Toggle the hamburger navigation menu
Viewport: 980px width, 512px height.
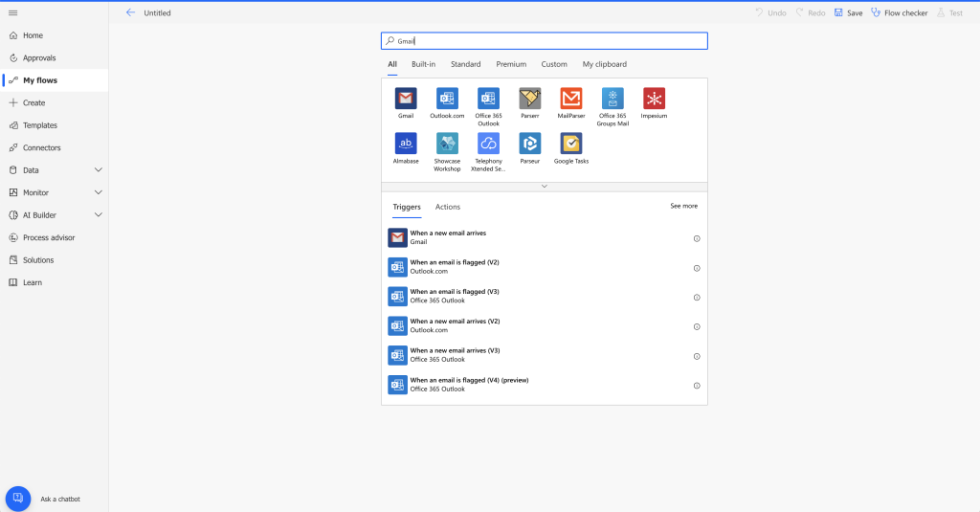[13, 12]
